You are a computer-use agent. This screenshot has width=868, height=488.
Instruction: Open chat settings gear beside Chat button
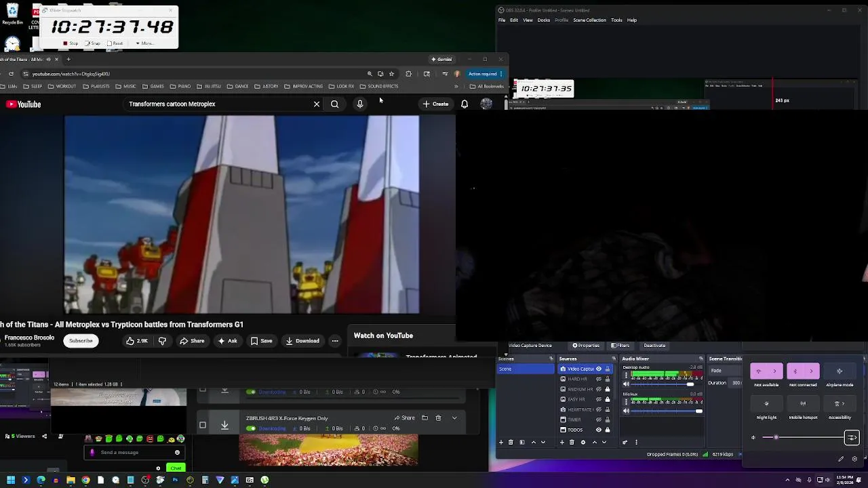(158, 468)
